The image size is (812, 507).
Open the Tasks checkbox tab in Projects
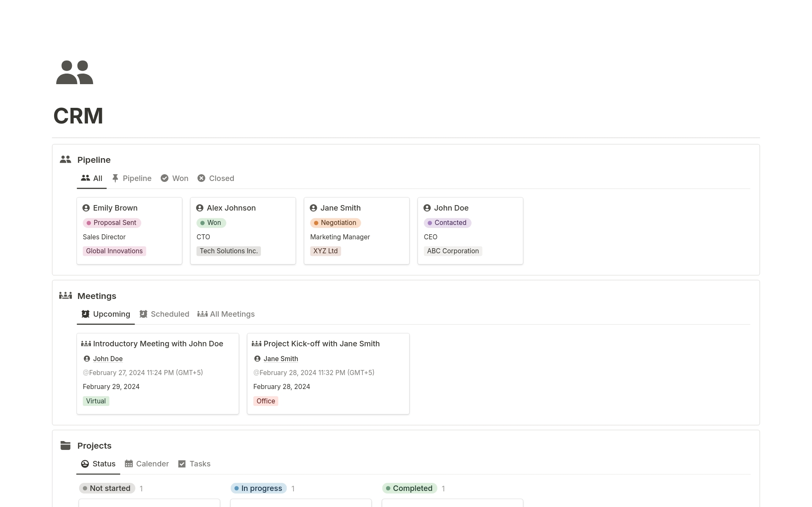(x=195, y=464)
